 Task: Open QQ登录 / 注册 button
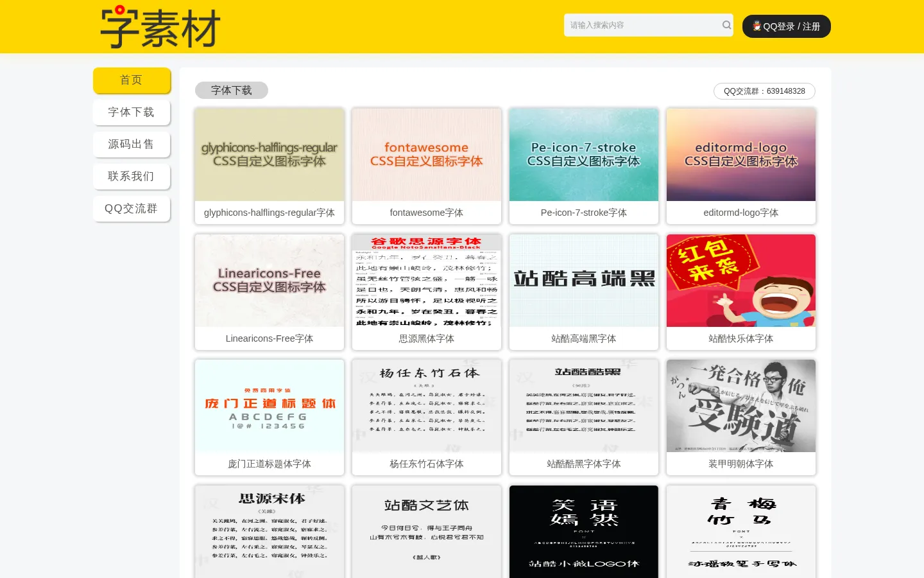(787, 26)
